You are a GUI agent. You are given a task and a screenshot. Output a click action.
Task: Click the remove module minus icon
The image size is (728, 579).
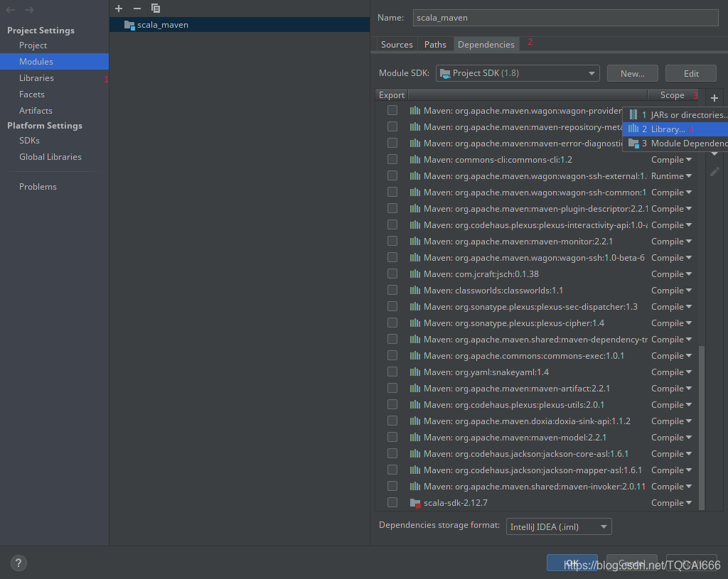click(137, 9)
